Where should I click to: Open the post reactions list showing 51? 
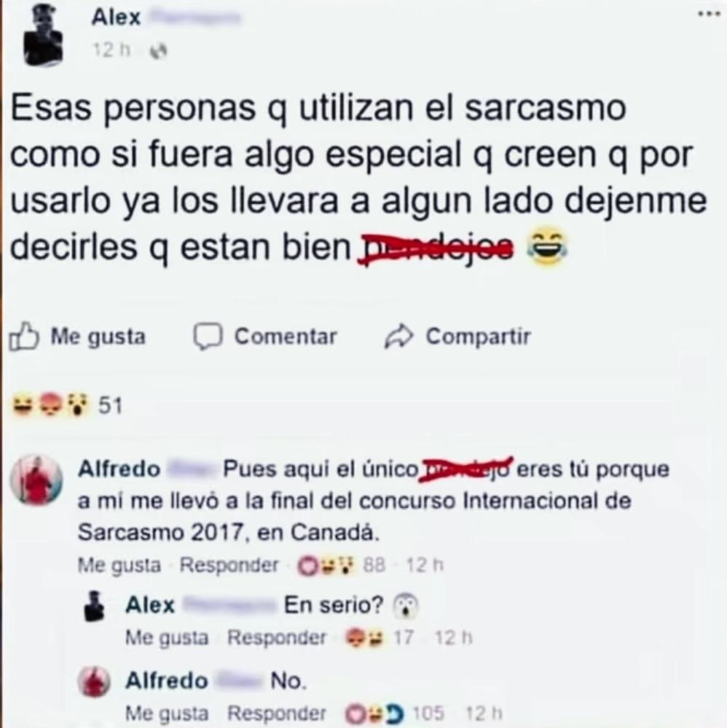[67, 405]
